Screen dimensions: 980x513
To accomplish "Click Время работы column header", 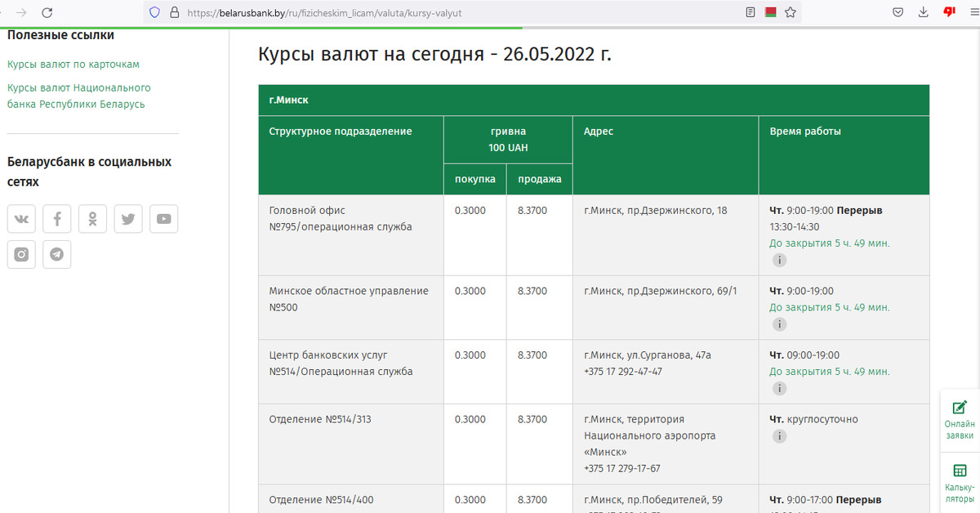I will [x=844, y=155].
